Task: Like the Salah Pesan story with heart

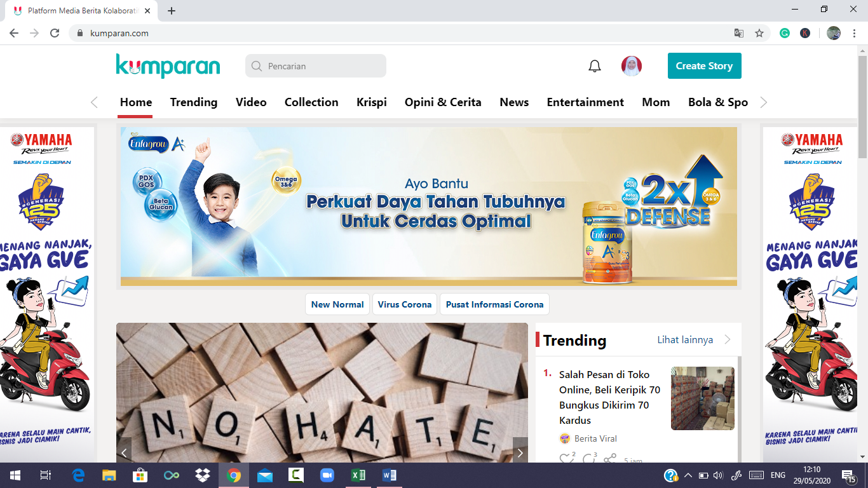Action: pos(567,459)
